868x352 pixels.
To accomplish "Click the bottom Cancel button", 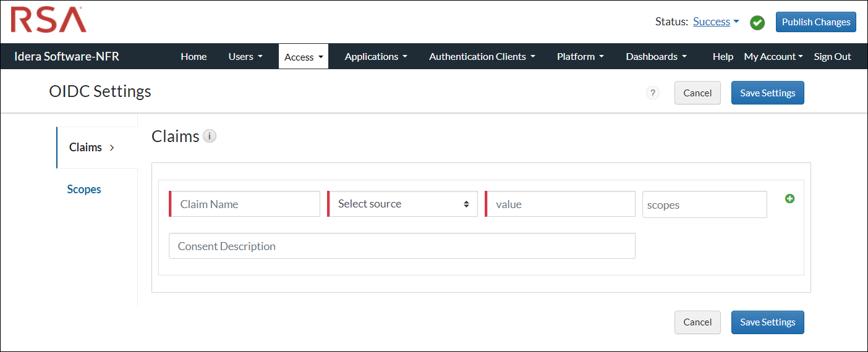I will pyautogui.click(x=697, y=322).
